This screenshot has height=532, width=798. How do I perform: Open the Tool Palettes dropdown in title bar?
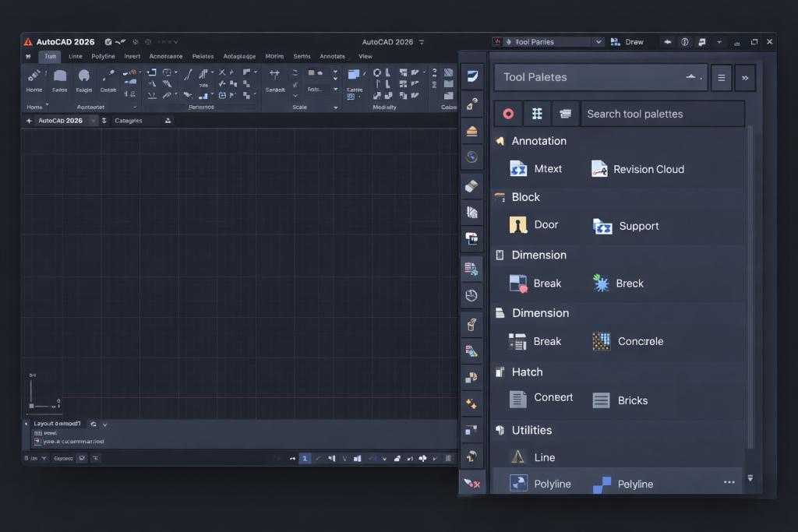pyautogui.click(x=548, y=42)
